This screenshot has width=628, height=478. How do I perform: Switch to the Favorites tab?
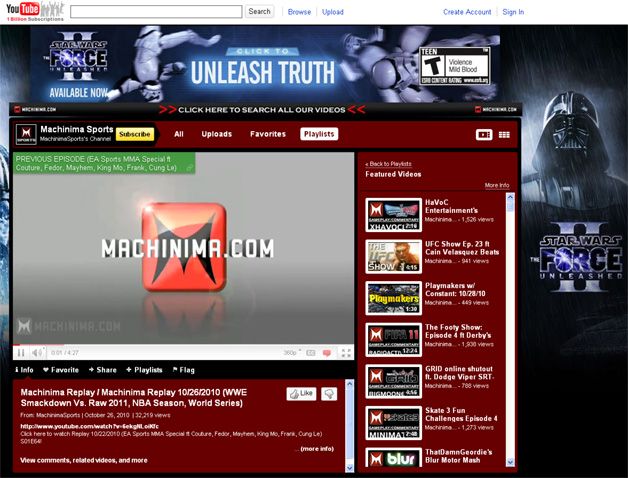click(x=267, y=134)
